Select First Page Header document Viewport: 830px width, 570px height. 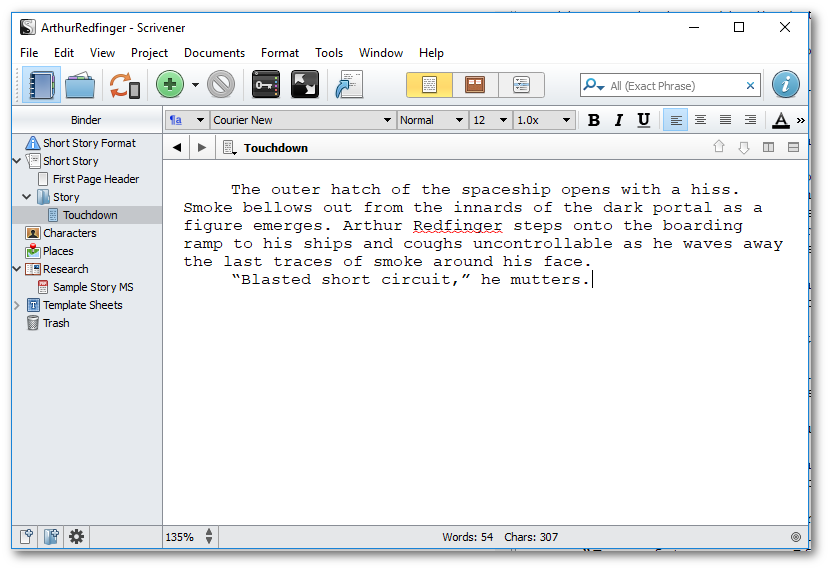tap(96, 179)
